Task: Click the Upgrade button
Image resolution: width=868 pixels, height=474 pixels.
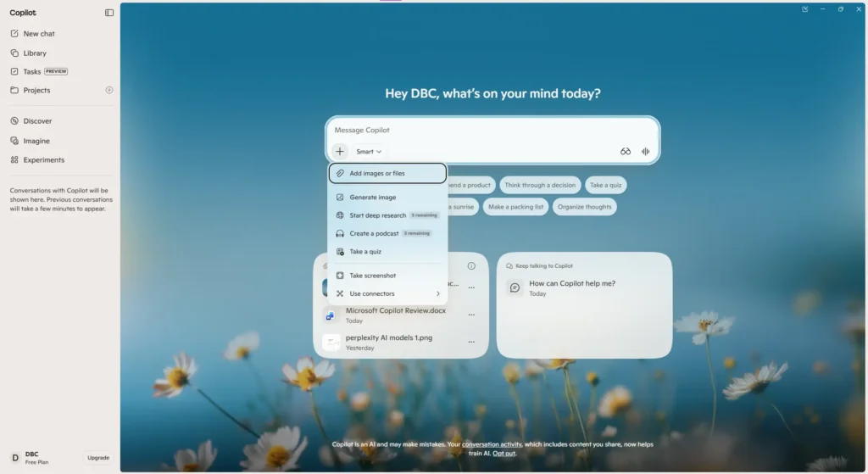Action: coord(98,458)
